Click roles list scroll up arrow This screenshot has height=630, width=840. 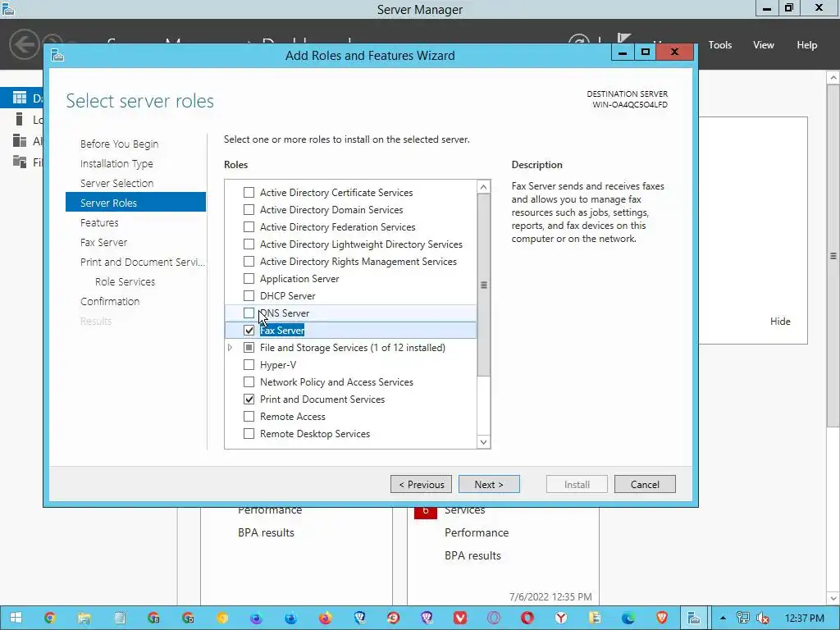coord(483,186)
